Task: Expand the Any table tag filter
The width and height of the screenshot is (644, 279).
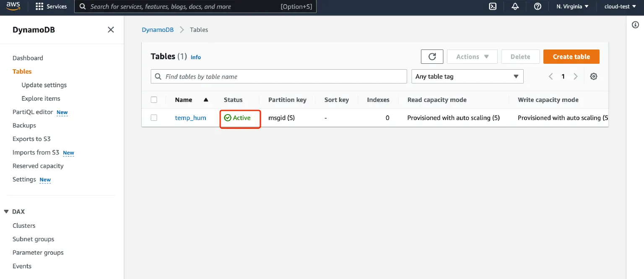Action: [x=467, y=76]
